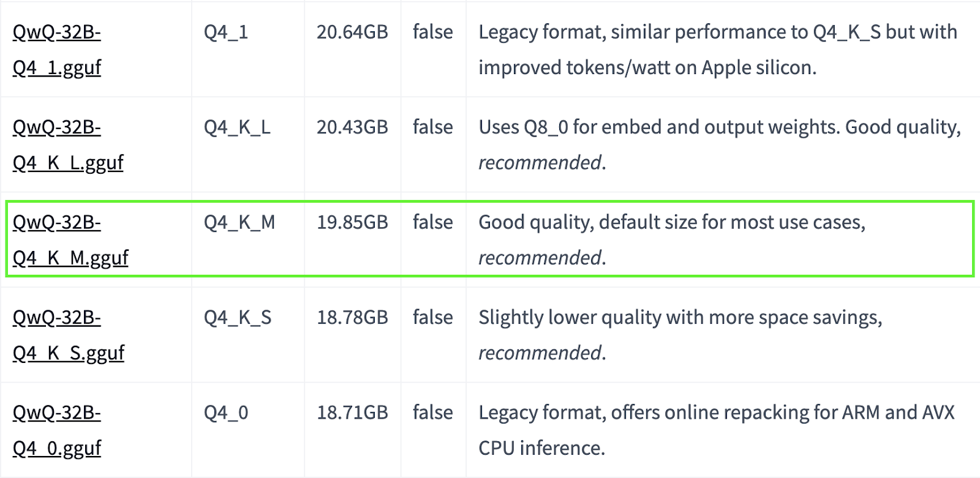Viewport: 980px width, 478px height.
Task: Click the Legacy format Apple silicon description
Action: pyautogui.click(x=718, y=50)
